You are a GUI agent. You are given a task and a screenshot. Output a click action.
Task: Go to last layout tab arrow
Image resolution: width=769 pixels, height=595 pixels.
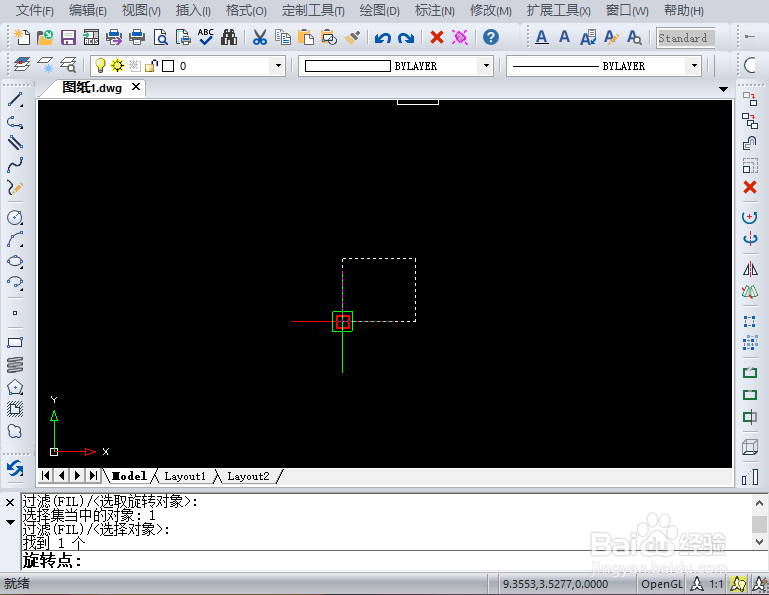pos(93,475)
